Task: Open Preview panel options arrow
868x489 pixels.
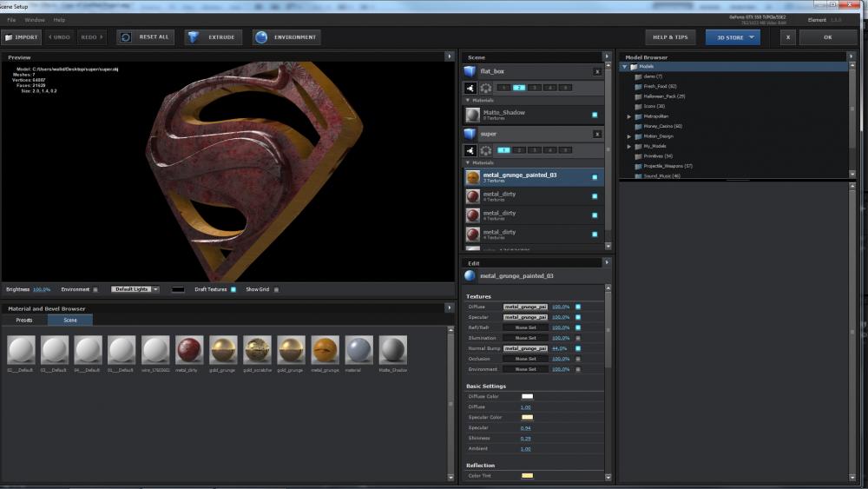Action: 449,56
